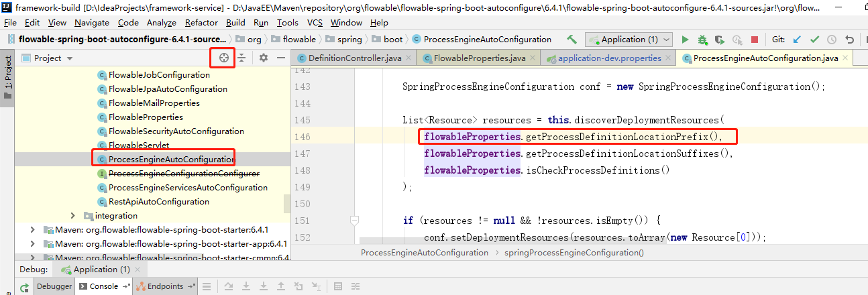Click the 'spring' breadcrumb in navigation bar
Image resolution: width=868 pixels, height=295 pixels.
coord(343,40)
